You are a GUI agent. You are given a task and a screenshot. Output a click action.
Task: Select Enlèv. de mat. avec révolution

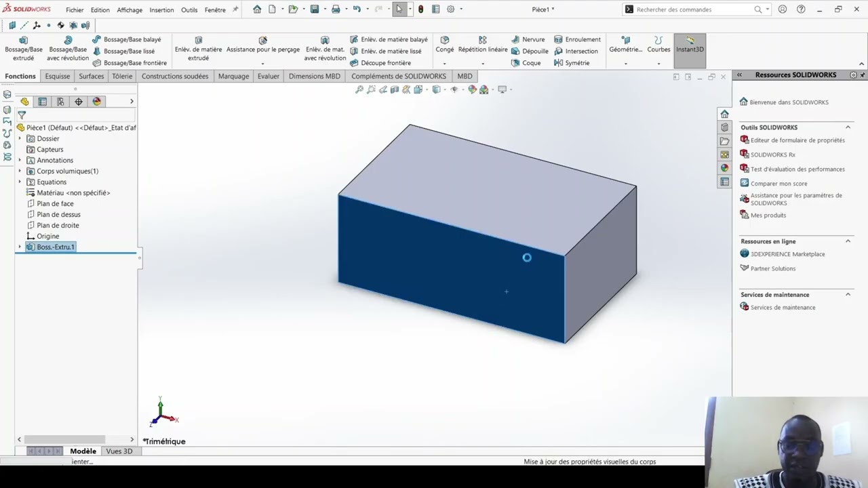pyautogui.click(x=325, y=49)
